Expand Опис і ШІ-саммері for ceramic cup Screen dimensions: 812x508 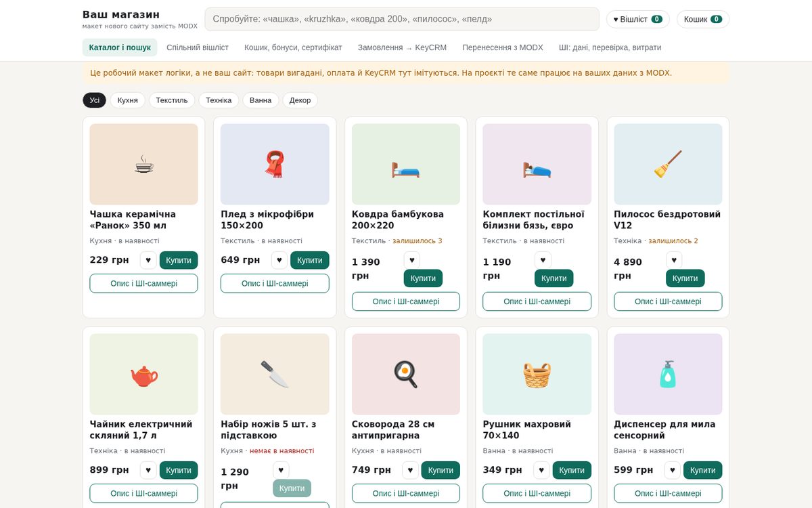click(x=143, y=283)
